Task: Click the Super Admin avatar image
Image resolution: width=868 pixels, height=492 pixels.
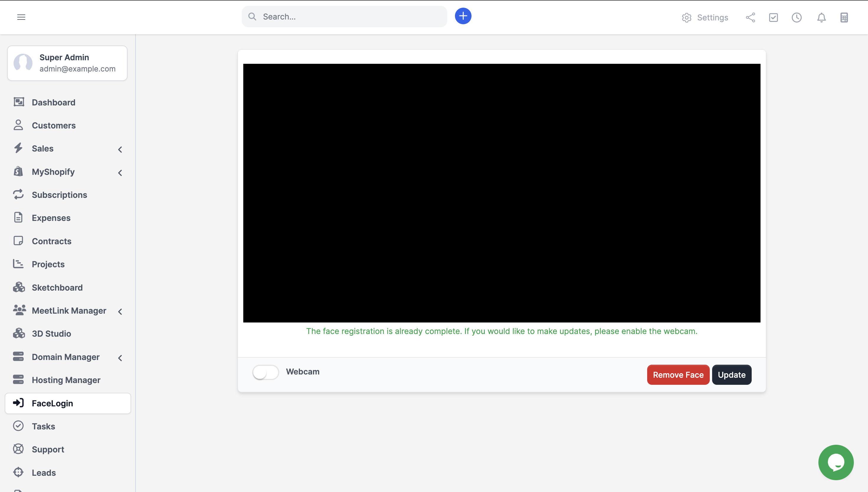Action: pyautogui.click(x=23, y=63)
